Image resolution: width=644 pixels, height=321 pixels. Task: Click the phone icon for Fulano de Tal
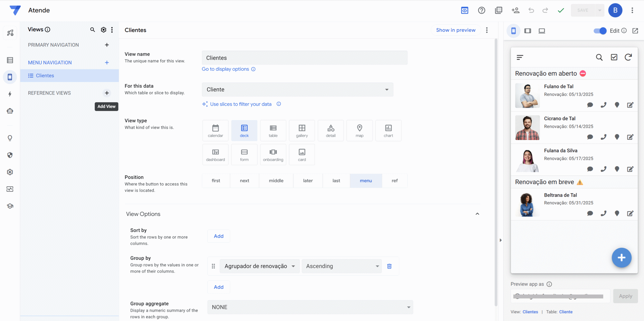point(603,105)
